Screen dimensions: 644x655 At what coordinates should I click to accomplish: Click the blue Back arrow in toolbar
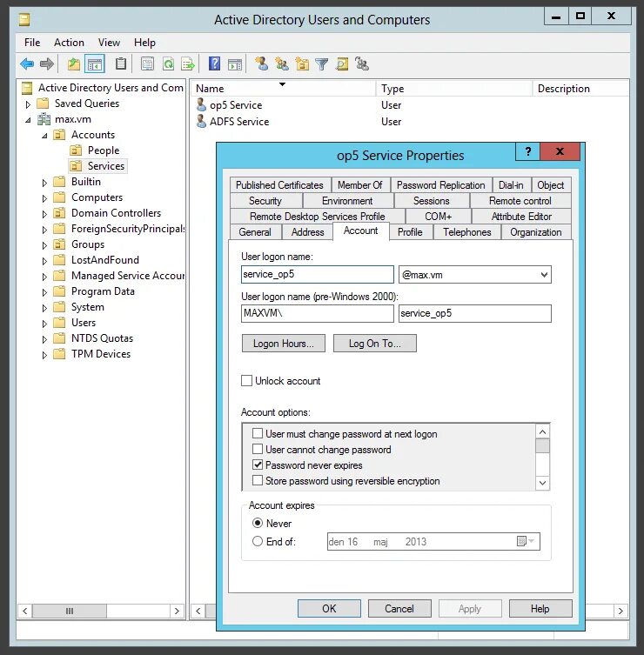(27, 63)
